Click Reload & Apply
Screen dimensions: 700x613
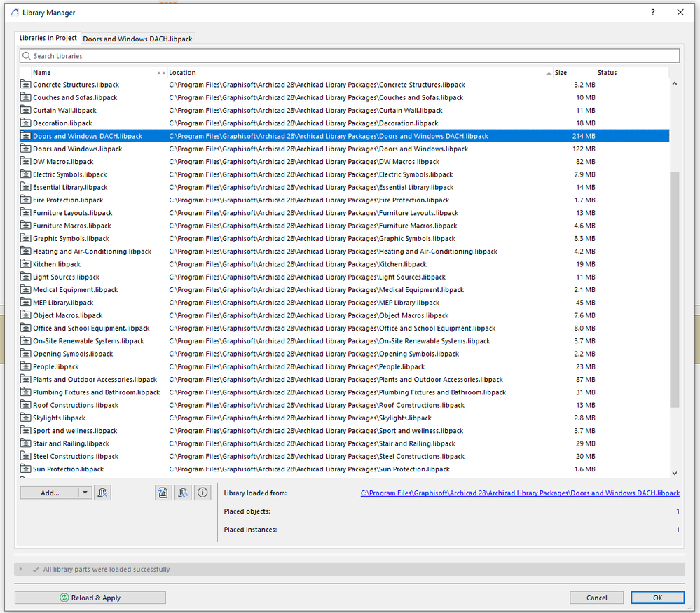[90, 598]
